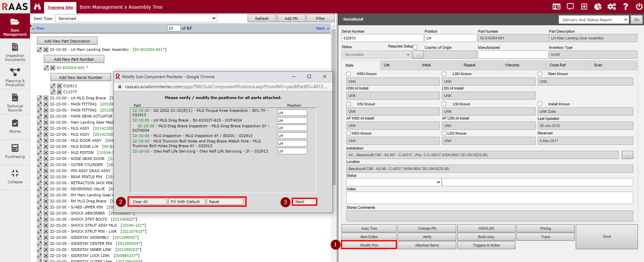644x262 pixels.
Task: Click the pie chart reports icon
Action: [598, 7]
